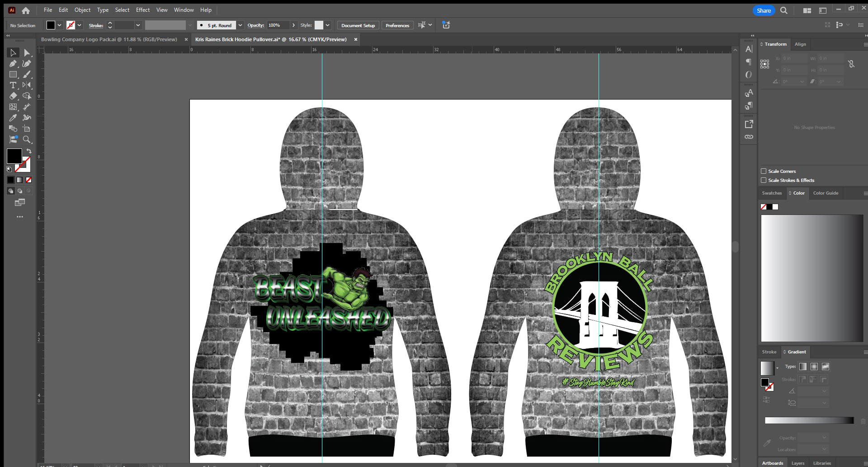Select the Direct Selection tool
This screenshot has width=868, height=467.
pos(27,53)
